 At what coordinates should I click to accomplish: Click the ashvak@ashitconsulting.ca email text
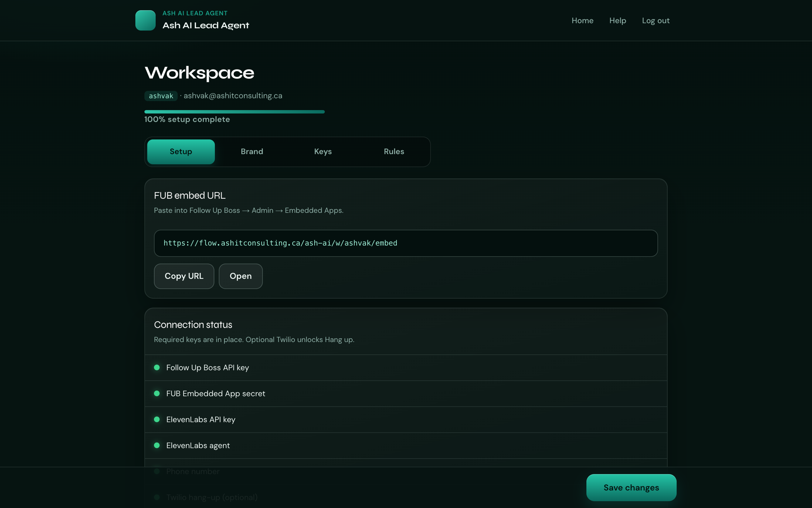[233, 96]
